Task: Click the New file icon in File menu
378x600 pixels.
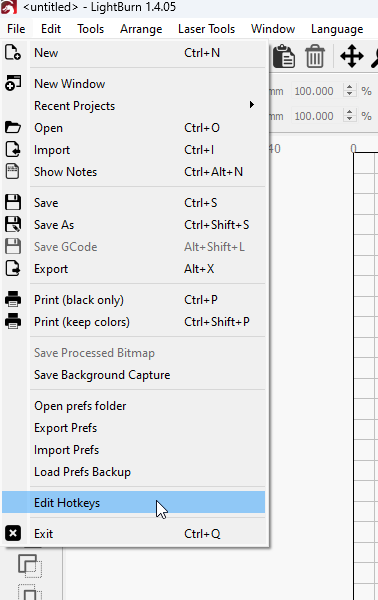Action: pyautogui.click(x=13, y=52)
